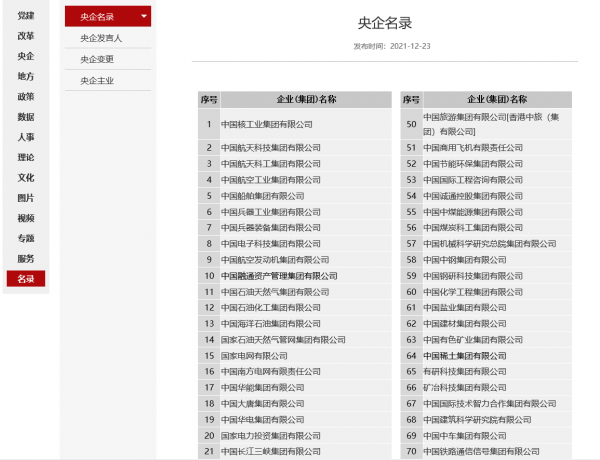
Task: Click 中国有色矿业集团有限公司 in row 63
Action: [473, 340]
